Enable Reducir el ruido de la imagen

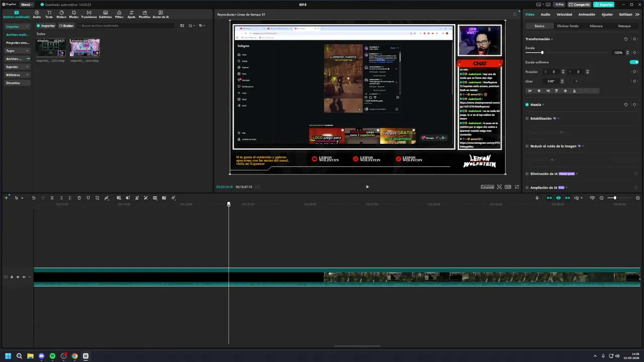click(527, 146)
